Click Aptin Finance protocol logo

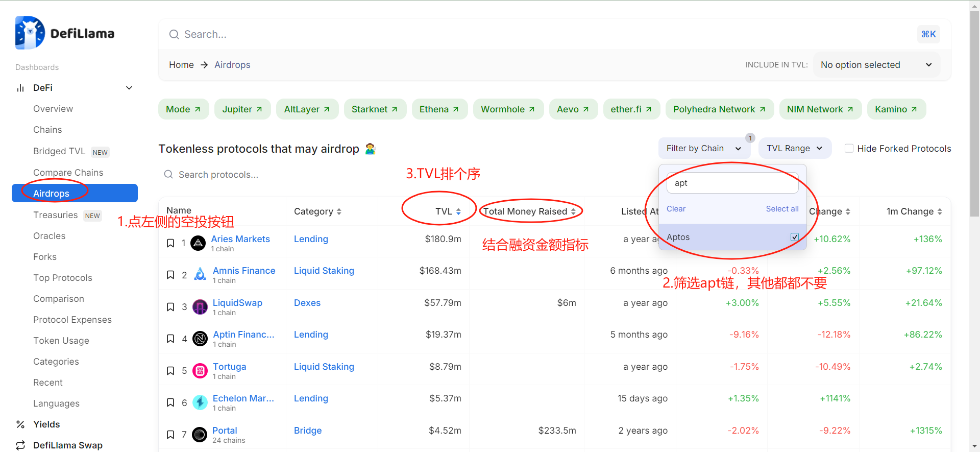pos(200,339)
